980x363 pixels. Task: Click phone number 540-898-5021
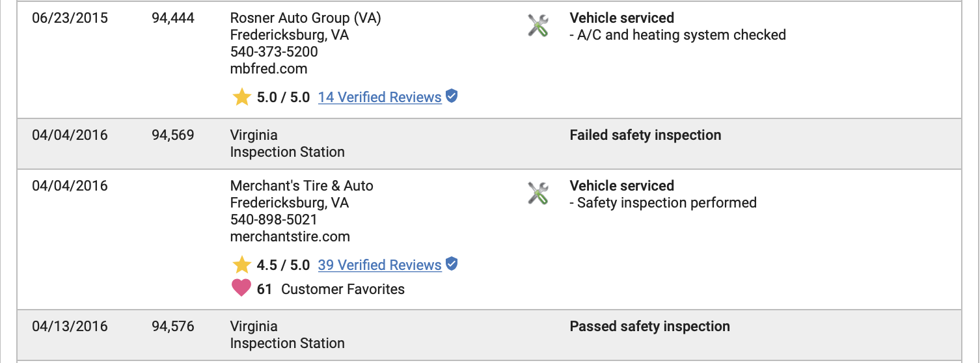coord(274,220)
